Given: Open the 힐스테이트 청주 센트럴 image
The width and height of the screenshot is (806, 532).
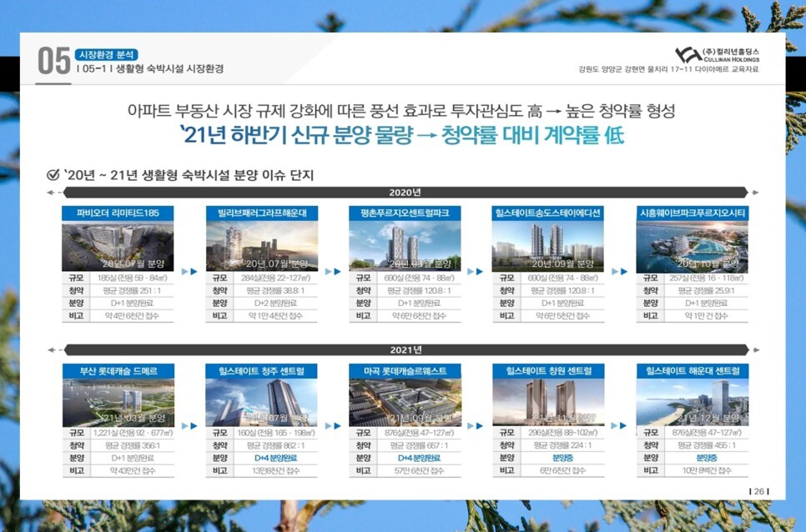Looking at the screenshot, I should click(x=261, y=403).
